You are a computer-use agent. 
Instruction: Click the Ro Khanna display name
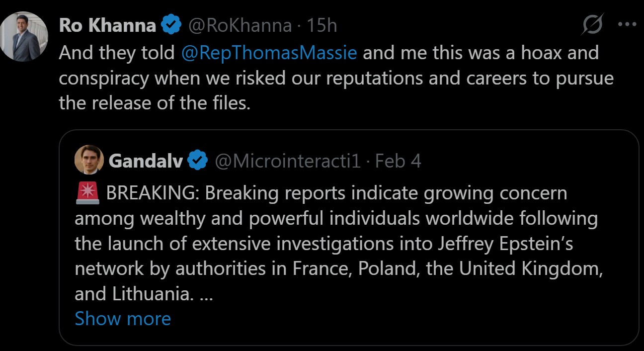[x=107, y=26]
